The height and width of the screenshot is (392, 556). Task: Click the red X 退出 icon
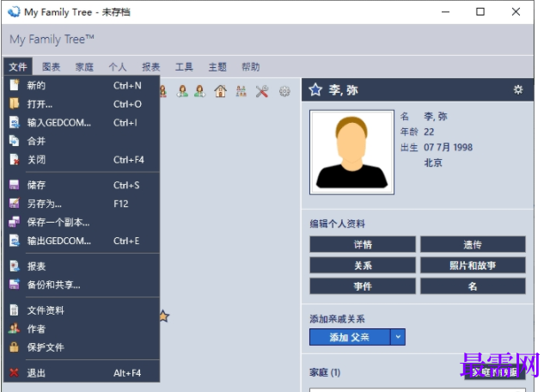coord(15,372)
